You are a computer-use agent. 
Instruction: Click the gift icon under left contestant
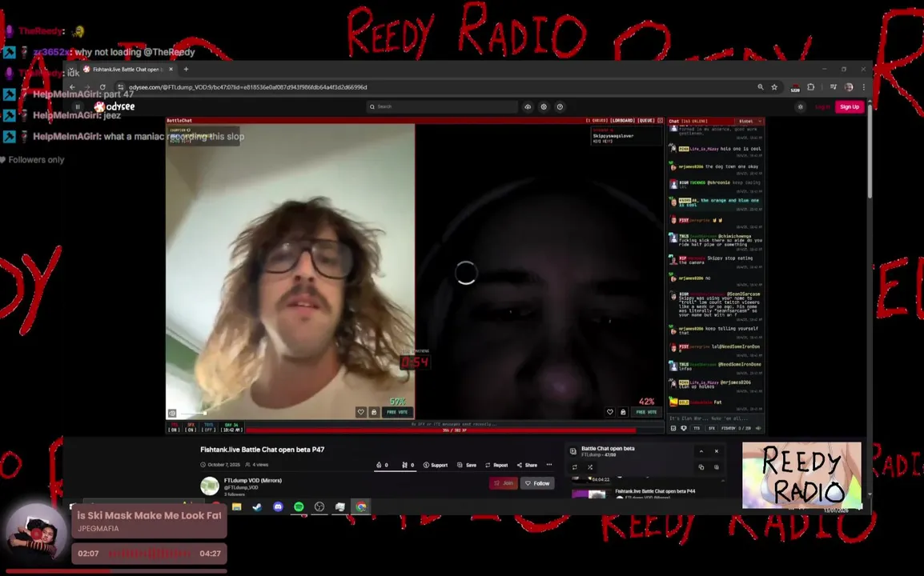[374, 412]
